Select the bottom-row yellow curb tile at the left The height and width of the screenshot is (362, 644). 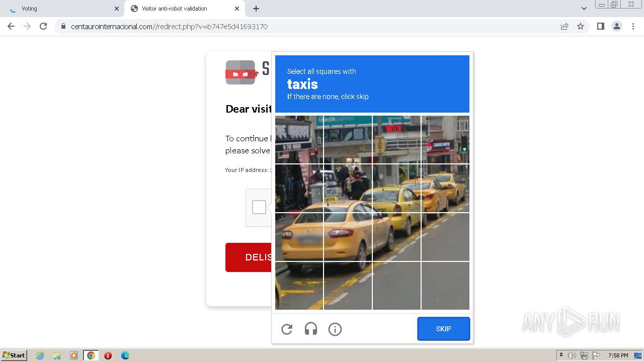pos(299,286)
